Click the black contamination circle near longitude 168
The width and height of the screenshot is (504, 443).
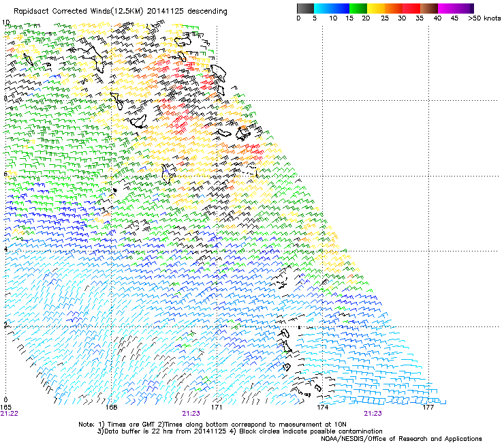coord(114,190)
